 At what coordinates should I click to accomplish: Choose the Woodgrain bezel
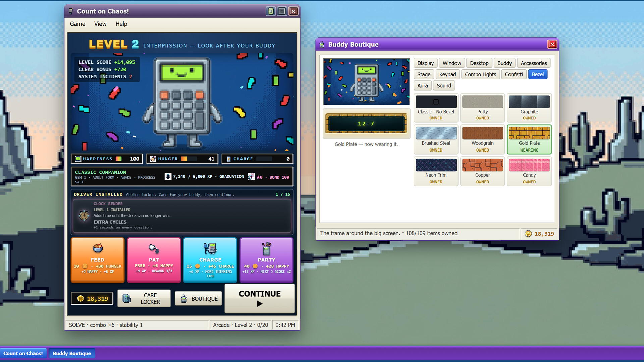tap(482, 139)
